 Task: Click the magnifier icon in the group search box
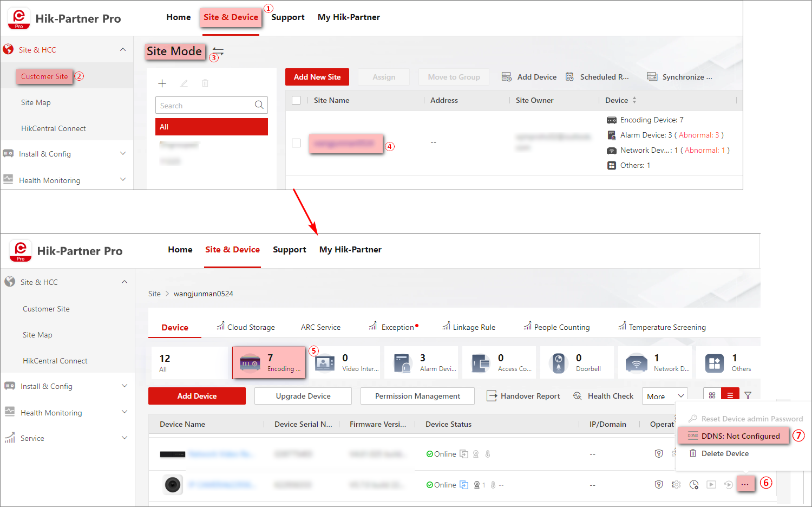click(x=259, y=105)
